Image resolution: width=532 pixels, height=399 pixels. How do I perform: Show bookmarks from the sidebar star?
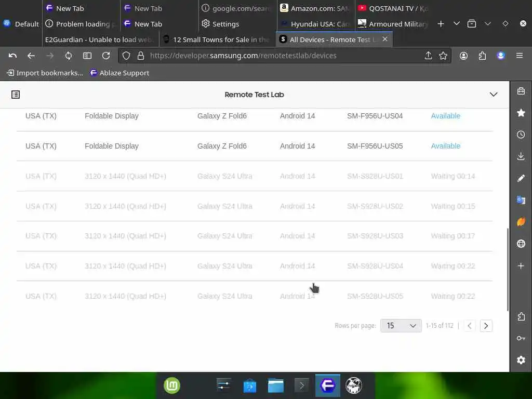point(521,113)
